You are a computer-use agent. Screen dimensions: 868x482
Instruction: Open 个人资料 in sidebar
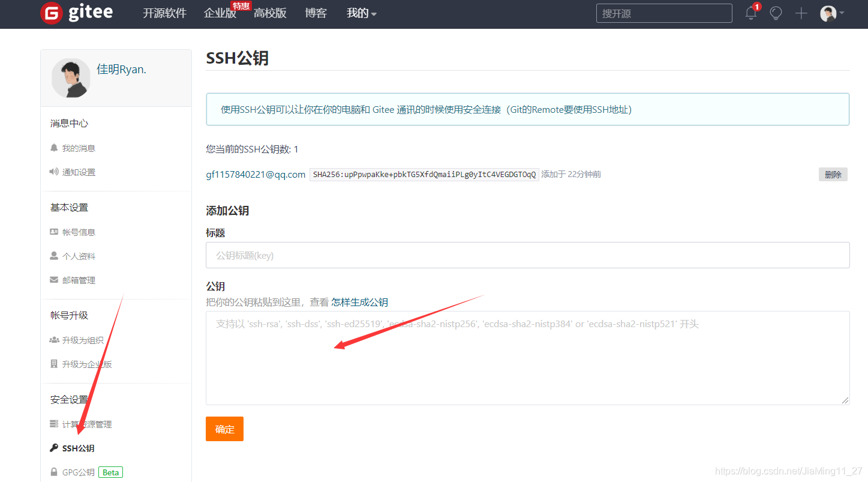point(79,256)
